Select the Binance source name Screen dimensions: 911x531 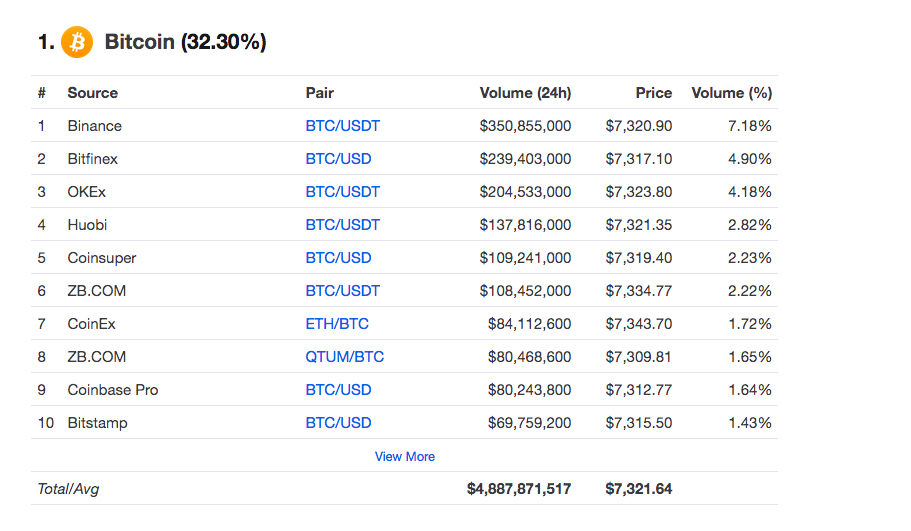click(95, 126)
